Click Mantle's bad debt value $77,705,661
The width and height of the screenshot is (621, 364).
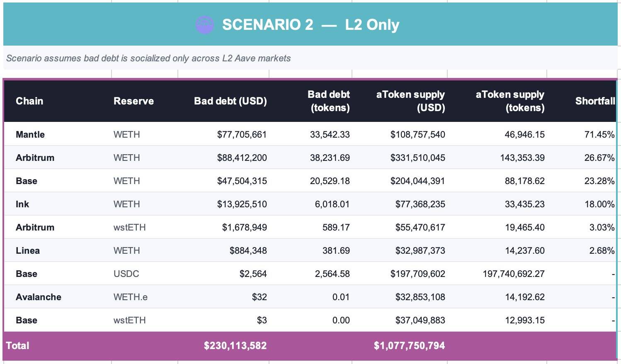pyautogui.click(x=242, y=135)
